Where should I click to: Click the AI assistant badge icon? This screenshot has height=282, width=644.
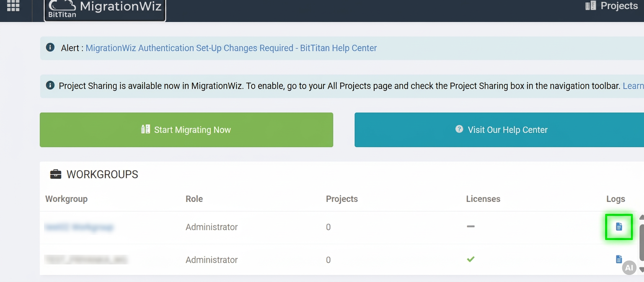click(x=629, y=268)
